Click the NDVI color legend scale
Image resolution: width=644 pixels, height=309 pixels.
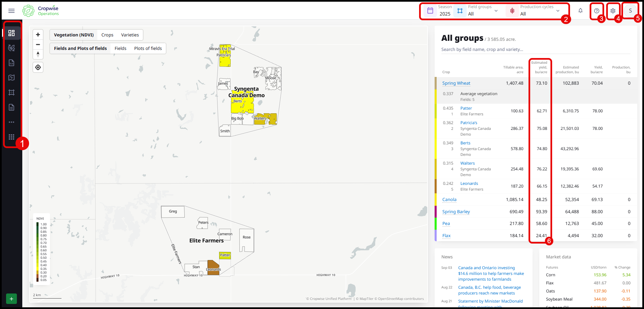[x=38, y=252]
